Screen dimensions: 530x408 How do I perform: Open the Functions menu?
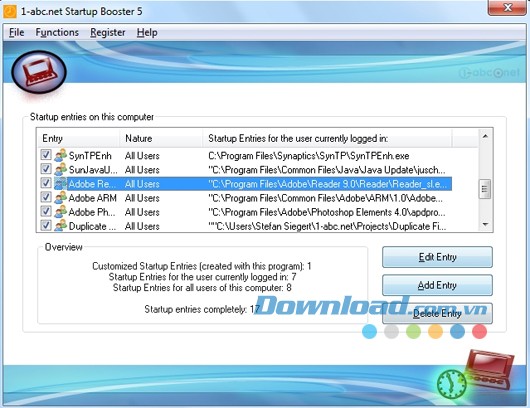[x=57, y=32]
